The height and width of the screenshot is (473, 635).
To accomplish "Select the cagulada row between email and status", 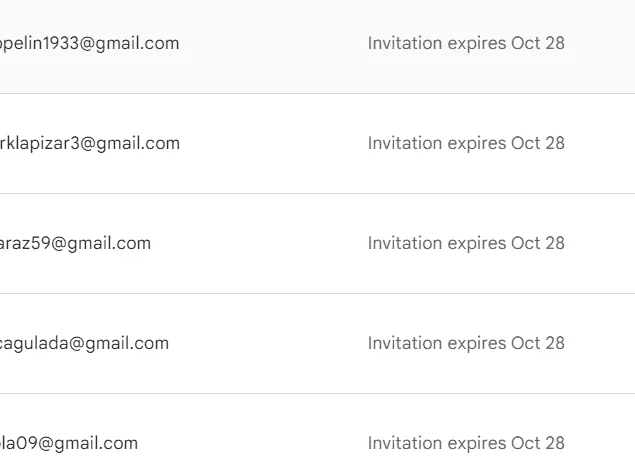I will [268, 343].
